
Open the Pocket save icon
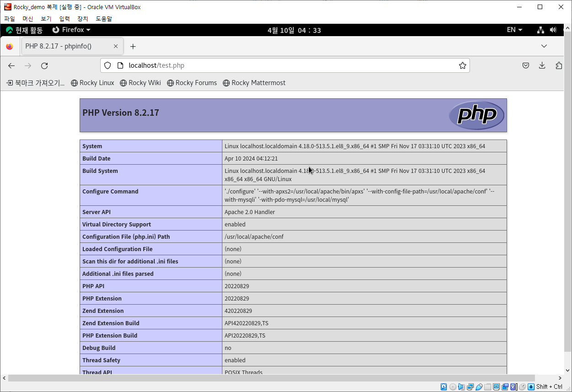point(526,65)
